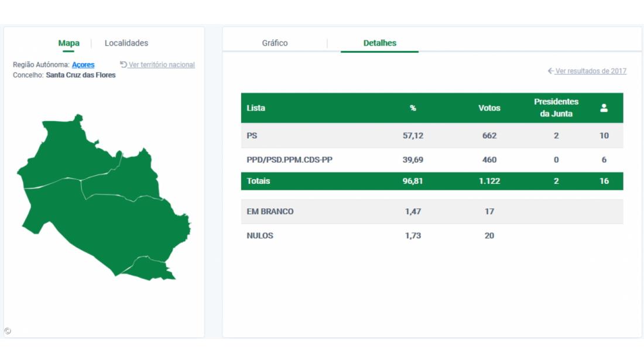Click the left arrow before Ver resultados de 2017

click(550, 71)
